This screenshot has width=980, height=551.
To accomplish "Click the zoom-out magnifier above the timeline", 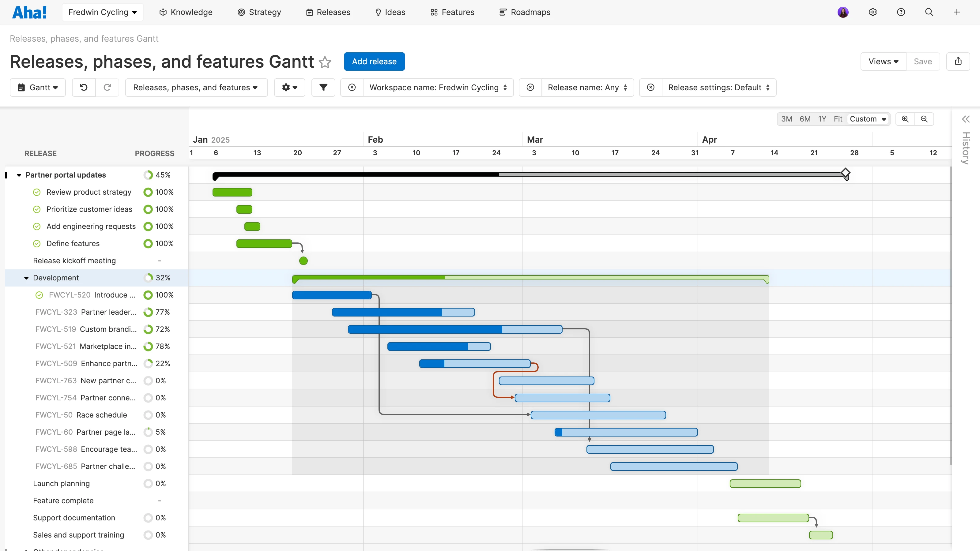I will pyautogui.click(x=924, y=119).
